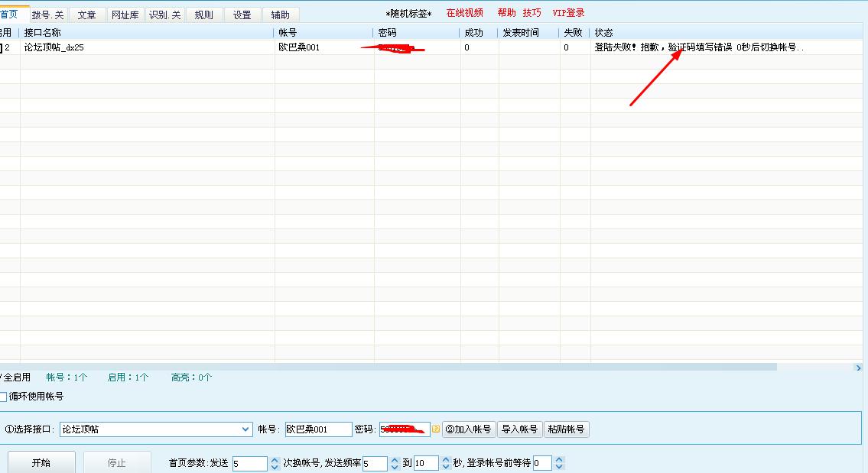868x473 pixels.
Task: Adjust the 登录帐号前等待 spinner arrows
Action: point(559,463)
